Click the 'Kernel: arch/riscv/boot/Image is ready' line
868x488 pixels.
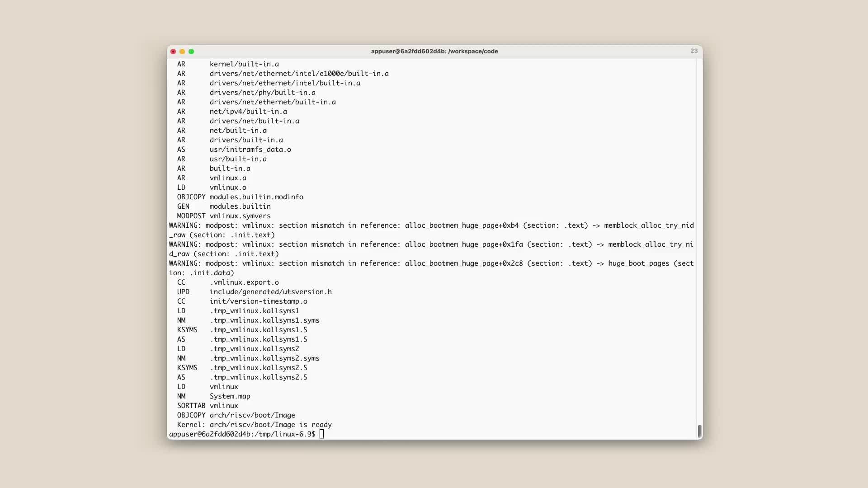coord(254,425)
